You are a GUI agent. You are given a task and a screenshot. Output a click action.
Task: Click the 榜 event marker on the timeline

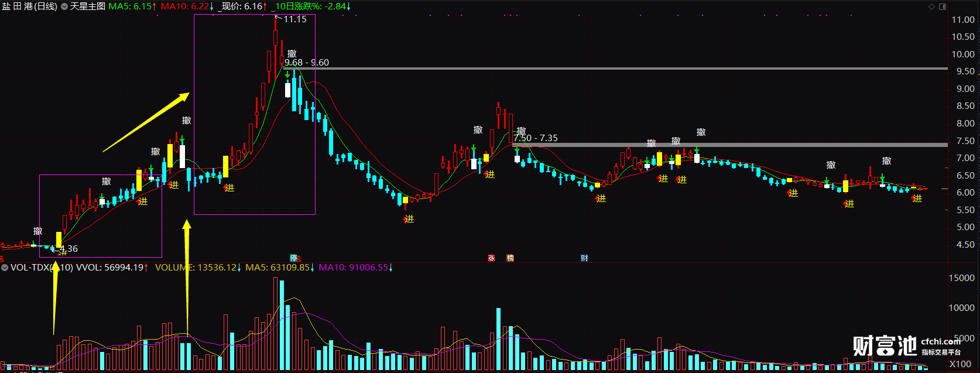tap(510, 258)
